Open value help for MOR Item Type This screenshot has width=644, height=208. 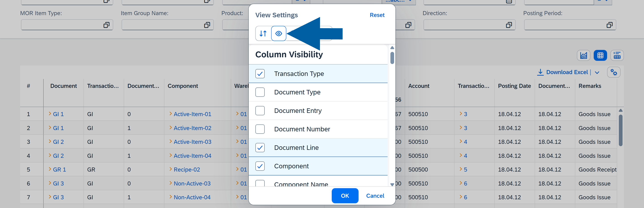click(x=107, y=25)
